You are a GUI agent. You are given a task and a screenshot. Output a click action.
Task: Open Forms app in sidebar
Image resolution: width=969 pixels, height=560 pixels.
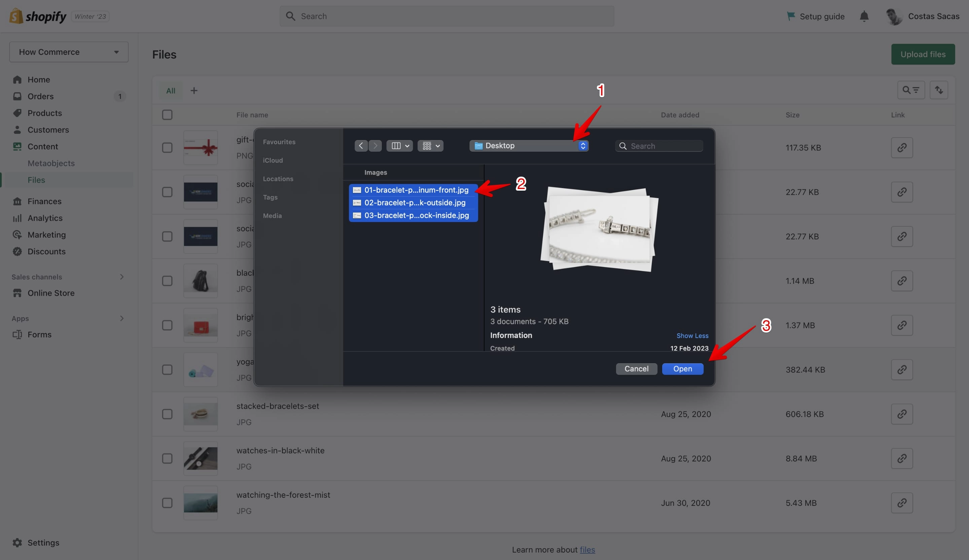(39, 334)
